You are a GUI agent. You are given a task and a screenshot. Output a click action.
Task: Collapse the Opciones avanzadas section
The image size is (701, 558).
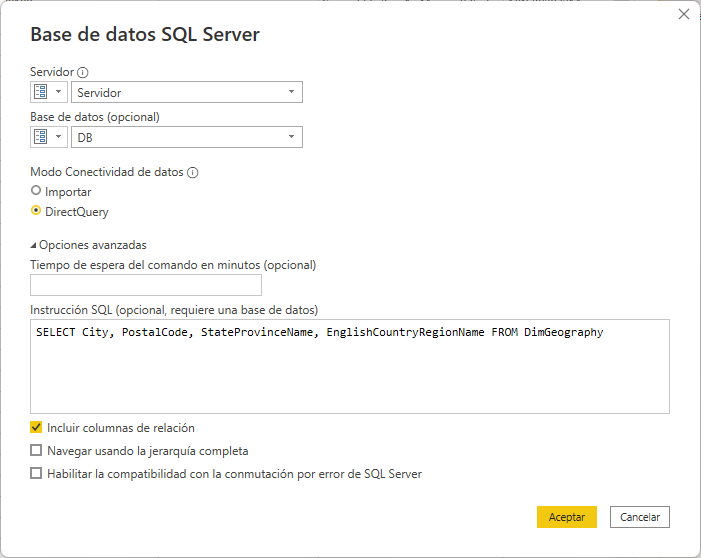pos(33,245)
